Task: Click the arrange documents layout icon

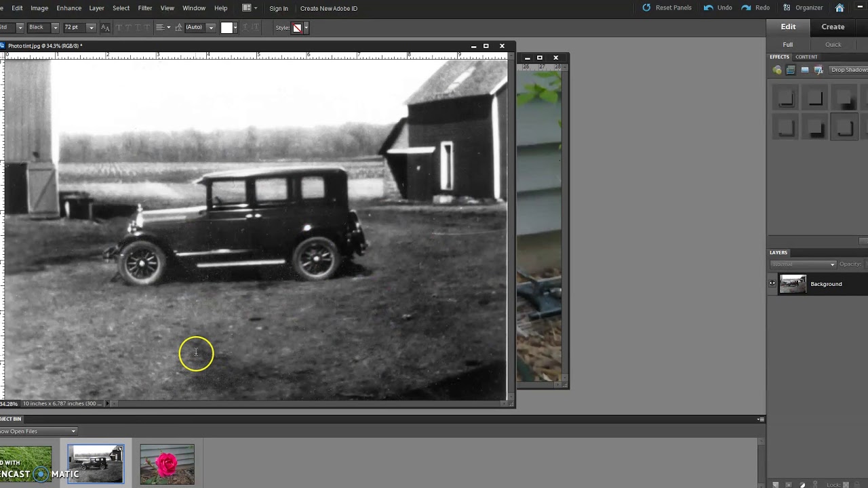Action: click(x=249, y=8)
